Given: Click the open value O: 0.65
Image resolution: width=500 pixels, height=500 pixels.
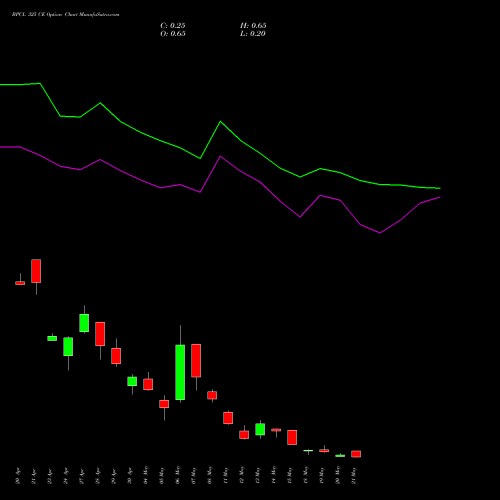Looking at the screenshot, I should pos(173,34).
